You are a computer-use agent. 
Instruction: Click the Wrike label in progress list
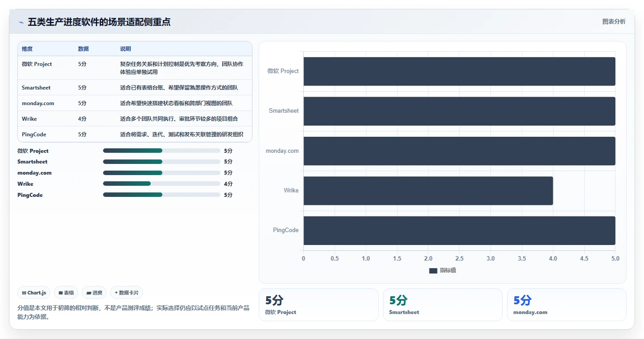tap(25, 184)
